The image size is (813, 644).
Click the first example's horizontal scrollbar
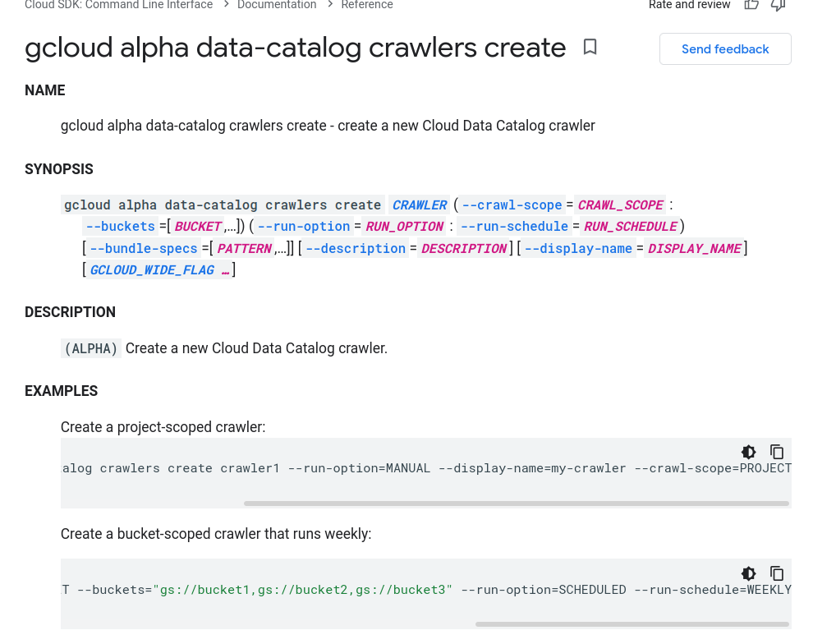517,504
